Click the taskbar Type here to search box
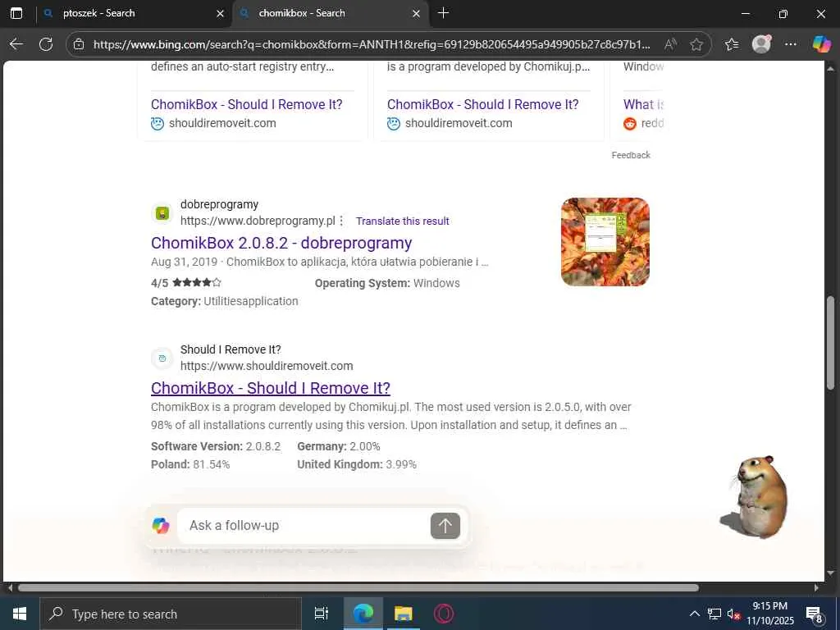Viewport: 840px width, 630px height. coord(171,614)
